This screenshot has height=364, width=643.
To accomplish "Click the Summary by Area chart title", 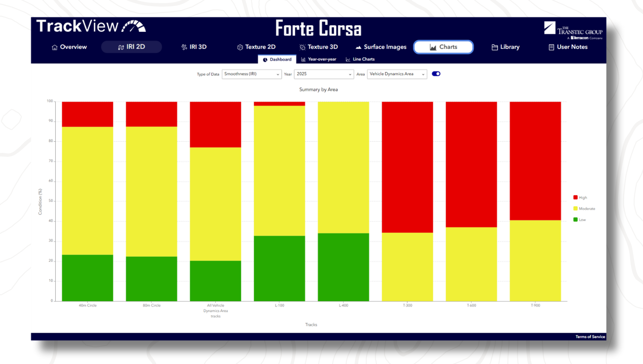I will point(318,90).
